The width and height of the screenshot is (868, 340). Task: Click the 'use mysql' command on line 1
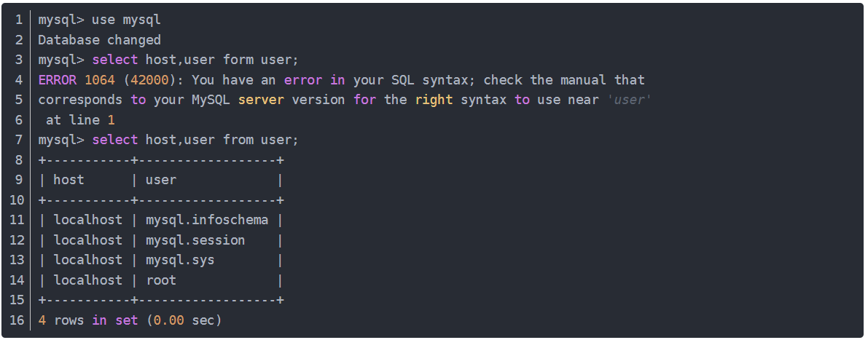click(x=126, y=20)
